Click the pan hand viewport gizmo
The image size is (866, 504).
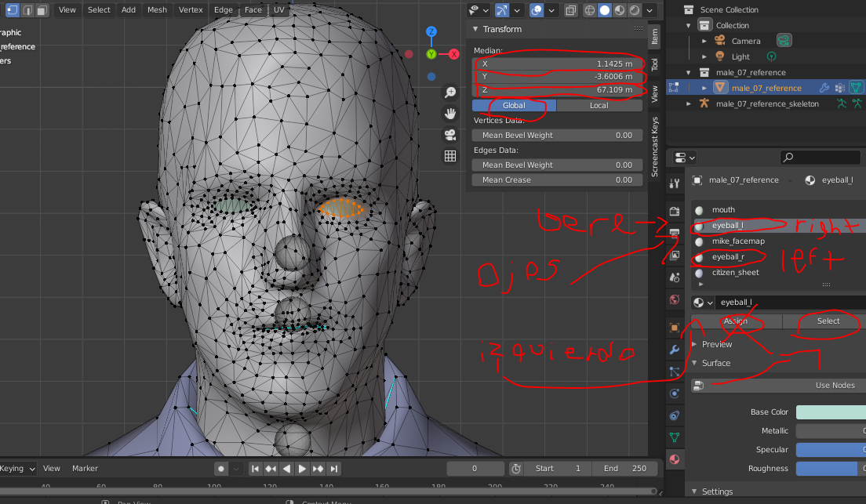(x=450, y=114)
